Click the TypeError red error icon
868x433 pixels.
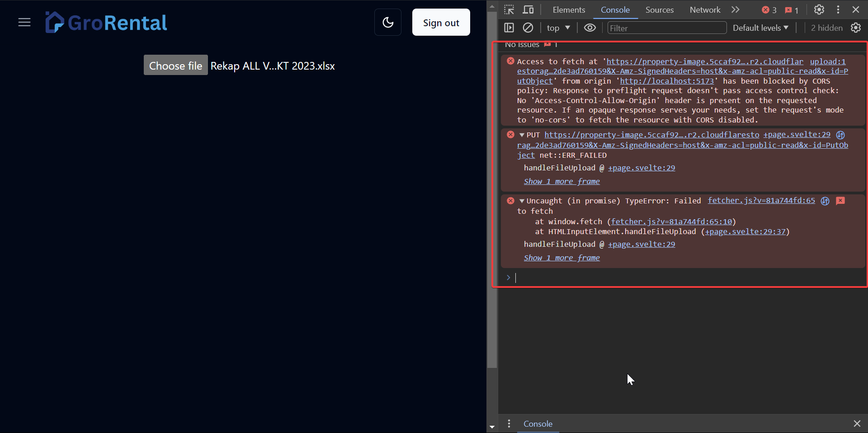point(510,201)
